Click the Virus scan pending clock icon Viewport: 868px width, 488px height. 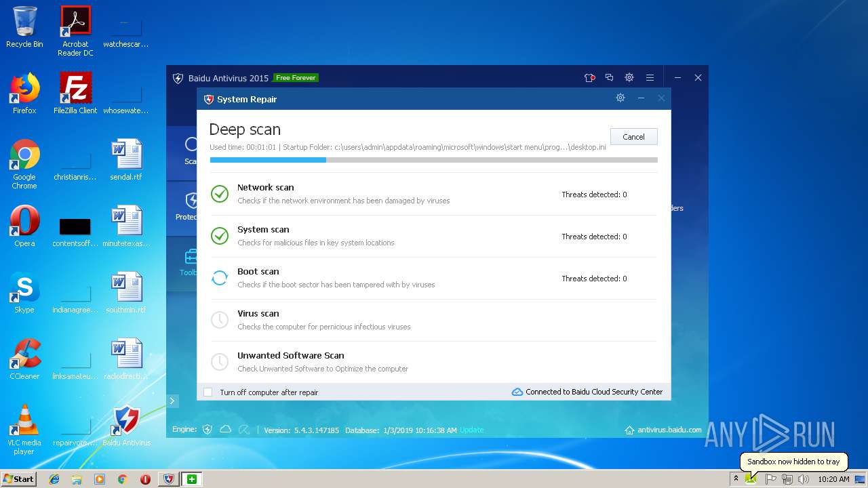pyautogui.click(x=220, y=320)
